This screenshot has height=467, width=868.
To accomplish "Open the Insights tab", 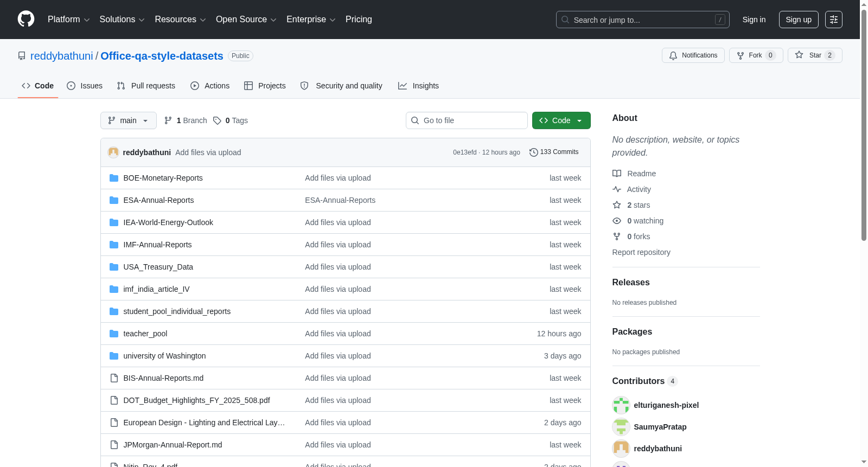I will tap(418, 86).
